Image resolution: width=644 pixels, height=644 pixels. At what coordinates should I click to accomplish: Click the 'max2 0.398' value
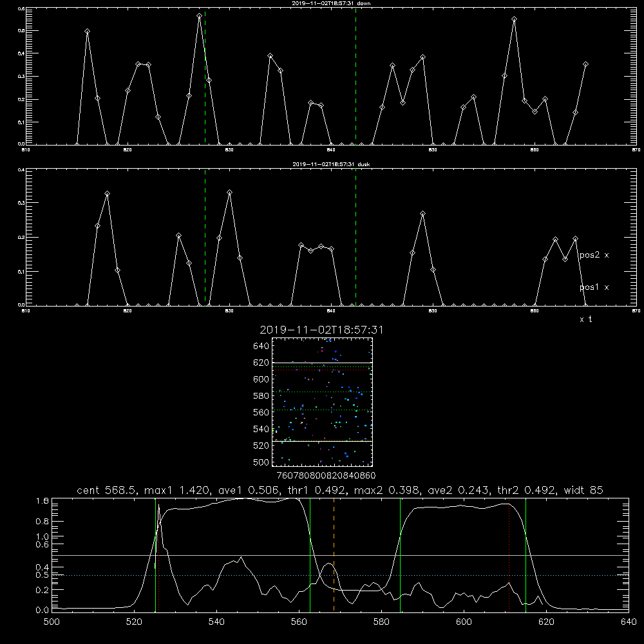coord(385,490)
